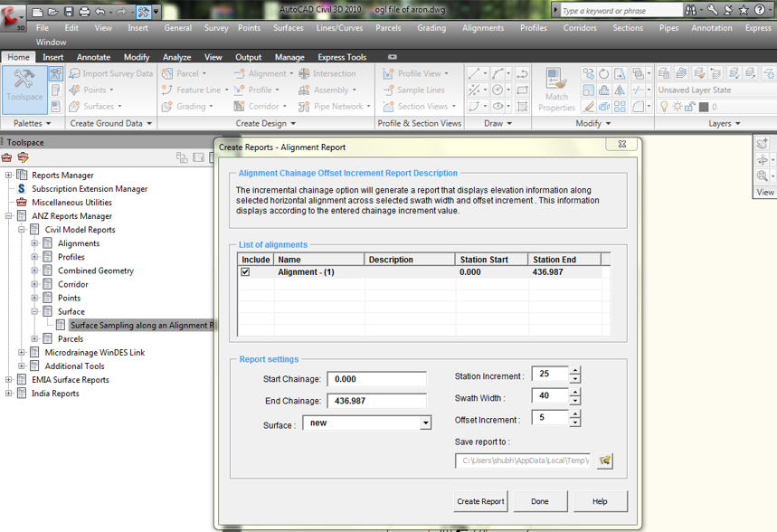Screen dimensions: 777x532
Task: Click the layer color swatch square
Action: pos(704,107)
